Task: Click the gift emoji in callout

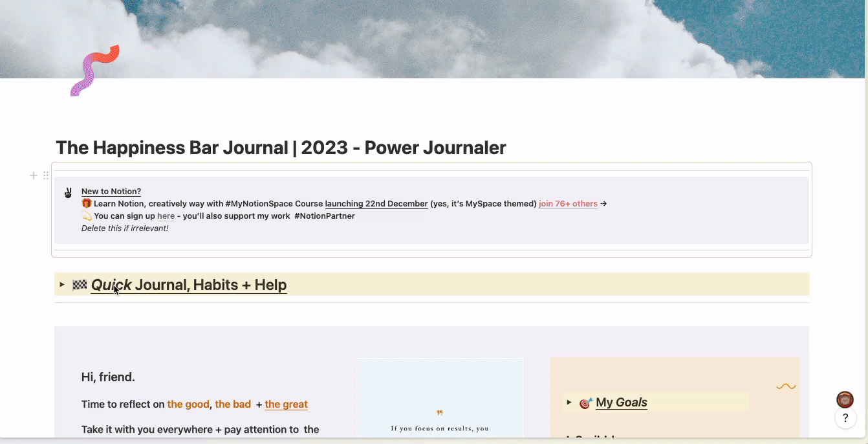Action: point(87,204)
